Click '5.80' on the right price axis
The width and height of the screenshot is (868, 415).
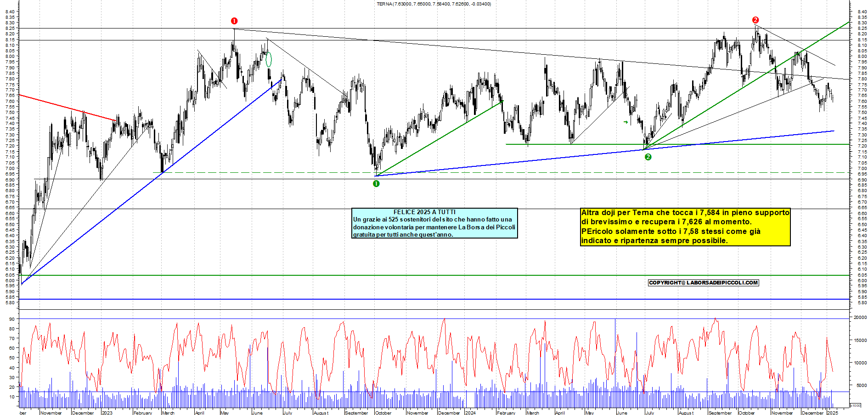coord(862,303)
